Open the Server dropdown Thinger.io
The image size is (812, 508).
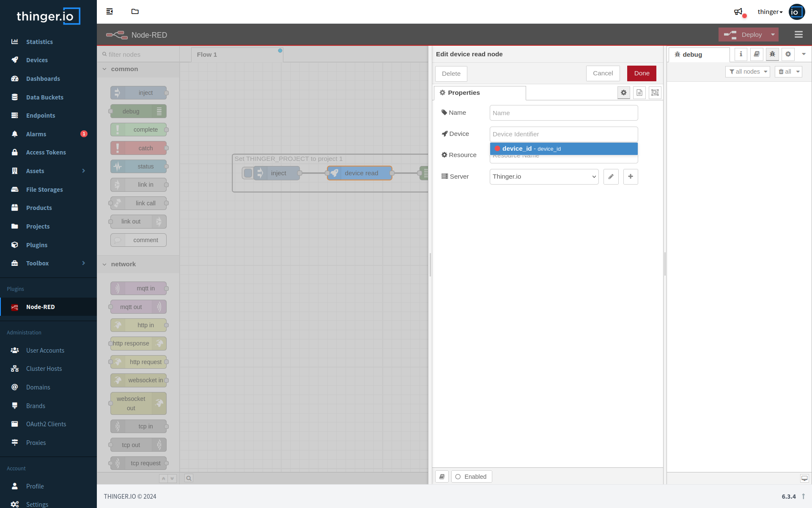coord(544,177)
